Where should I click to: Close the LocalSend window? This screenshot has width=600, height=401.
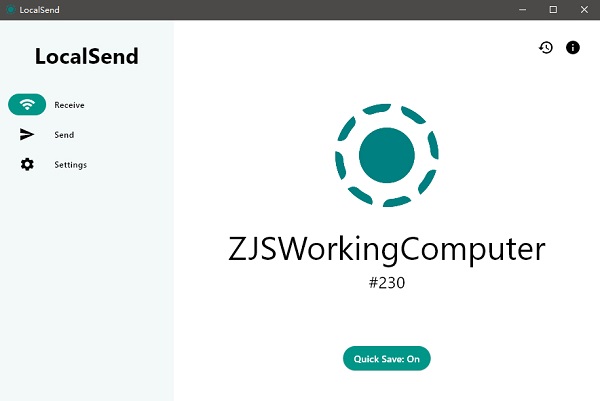coord(584,10)
